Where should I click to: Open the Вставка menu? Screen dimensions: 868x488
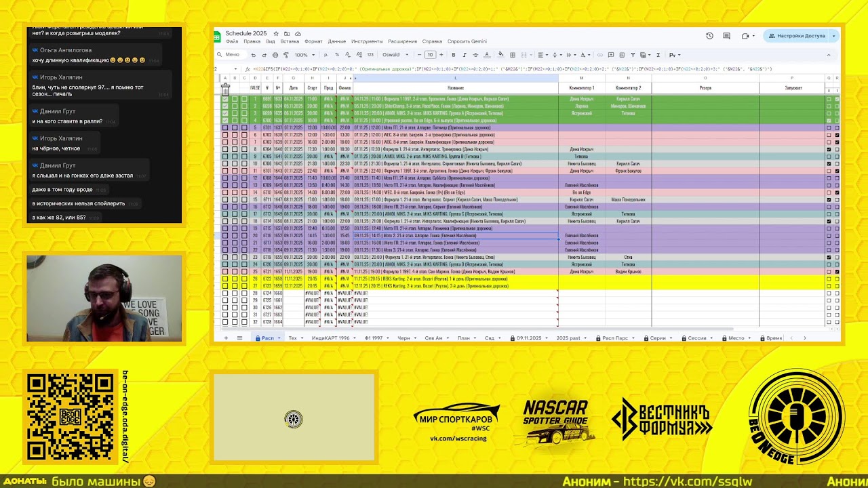pyautogui.click(x=290, y=41)
